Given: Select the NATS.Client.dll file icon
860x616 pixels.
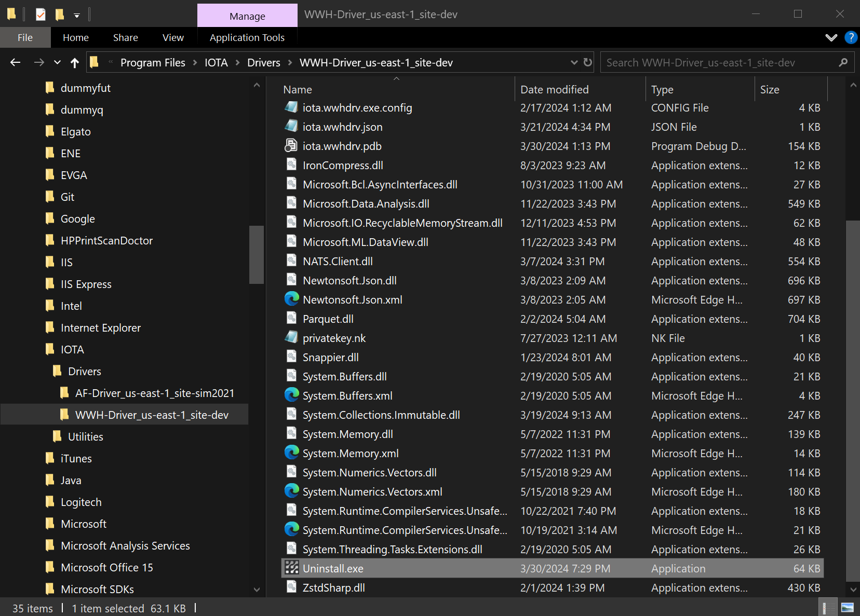Looking at the screenshot, I should (291, 261).
